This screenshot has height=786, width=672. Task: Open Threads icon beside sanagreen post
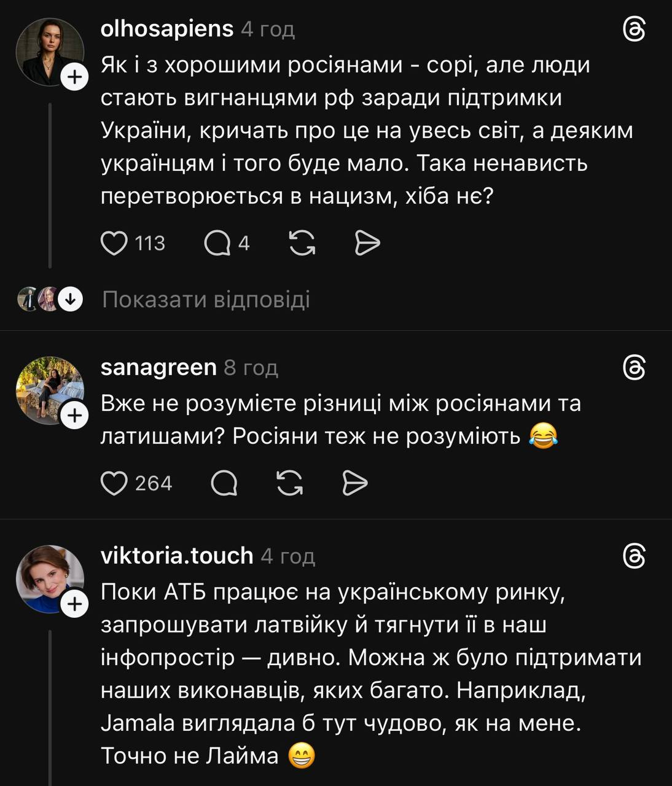[x=634, y=368]
